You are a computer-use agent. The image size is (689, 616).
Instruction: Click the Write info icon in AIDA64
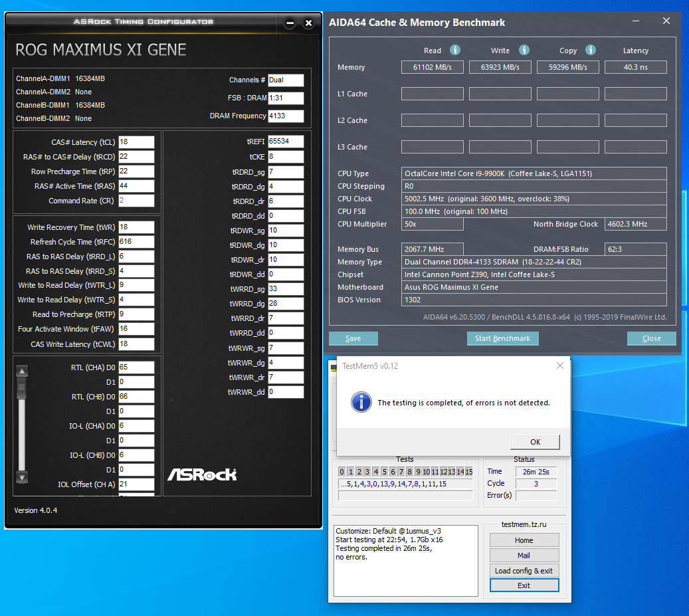point(524,50)
